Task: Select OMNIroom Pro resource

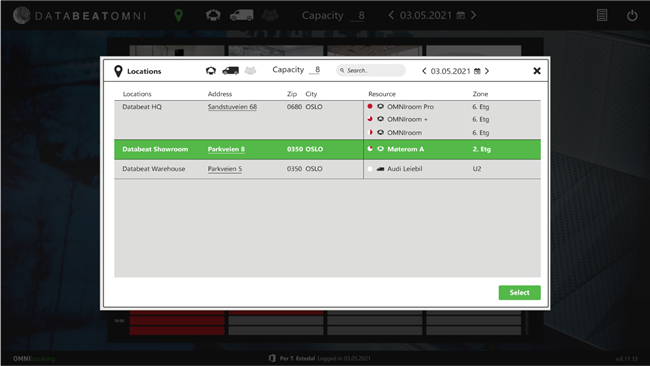Action: coord(410,107)
